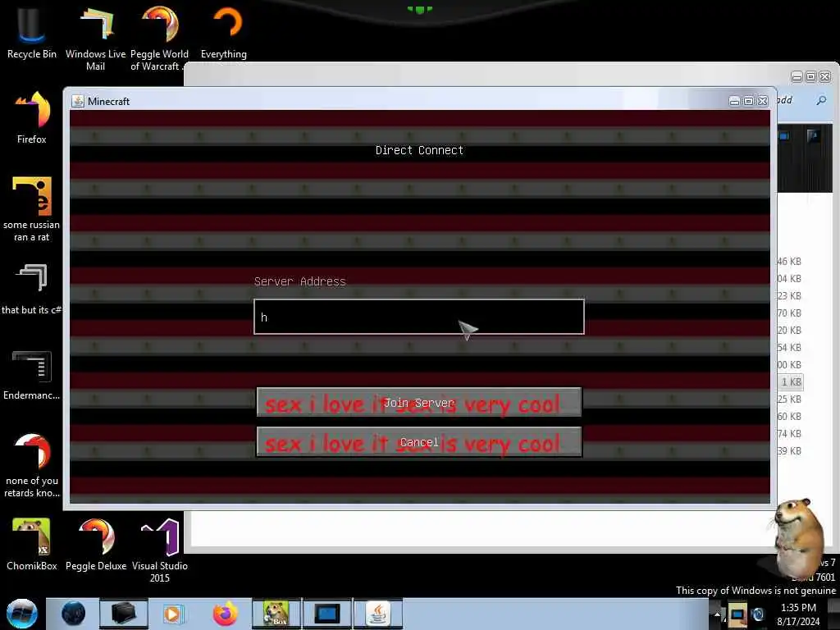Select the Everything desktop shortcut

(x=224, y=32)
